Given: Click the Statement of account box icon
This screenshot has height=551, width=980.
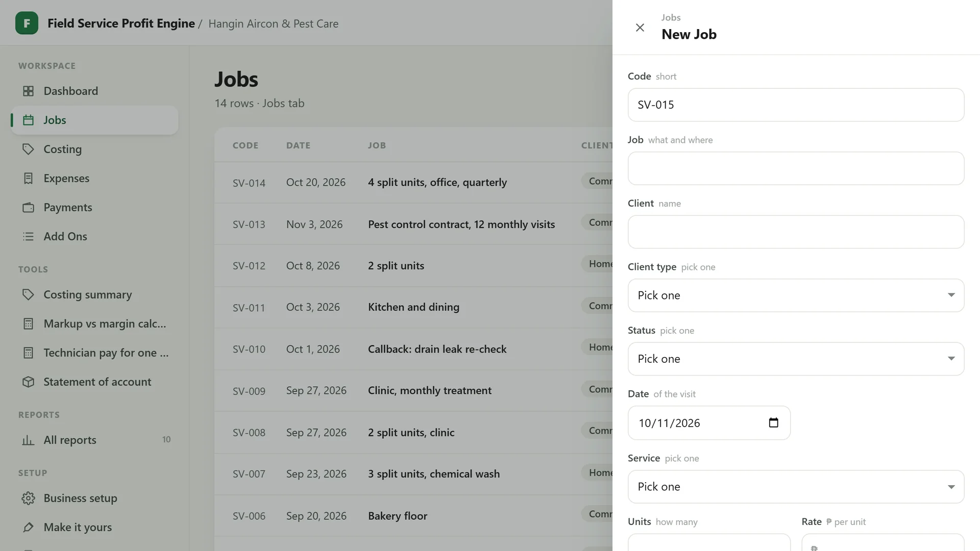Looking at the screenshot, I should pos(29,382).
